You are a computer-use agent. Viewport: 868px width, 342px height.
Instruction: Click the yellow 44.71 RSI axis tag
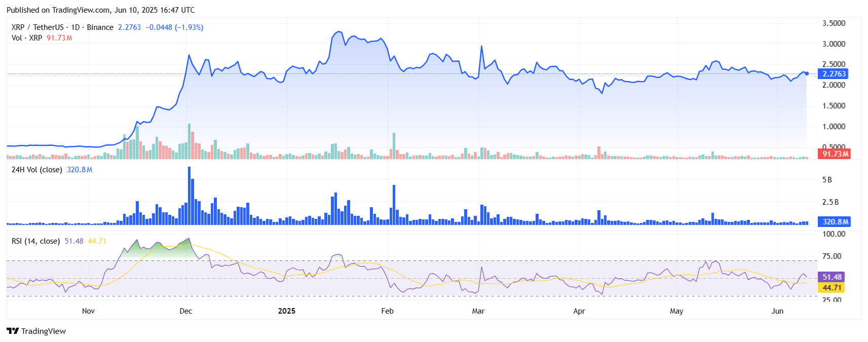coord(832,288)
